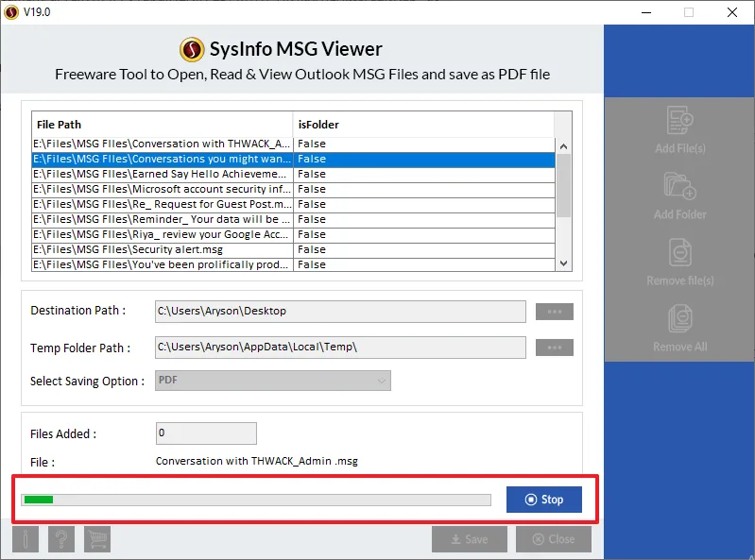The height and width of the screenshot is (560, 755).
Task: Click the help question mark icon
Action: [x=61, y=539]
